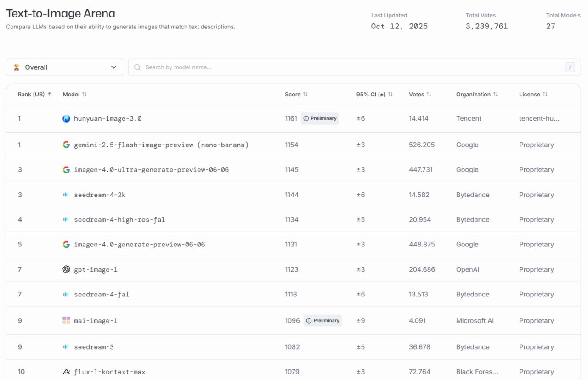Sort the License column
588x380 pixels.
point(533,95)
